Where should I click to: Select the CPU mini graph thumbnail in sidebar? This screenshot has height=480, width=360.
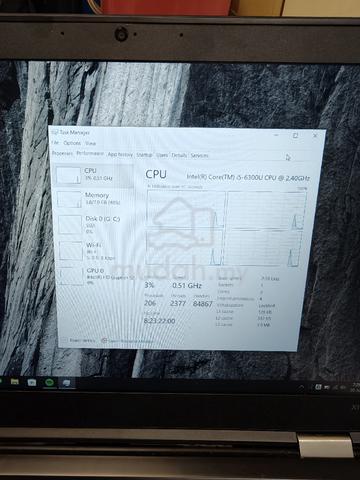click(68, 175)
